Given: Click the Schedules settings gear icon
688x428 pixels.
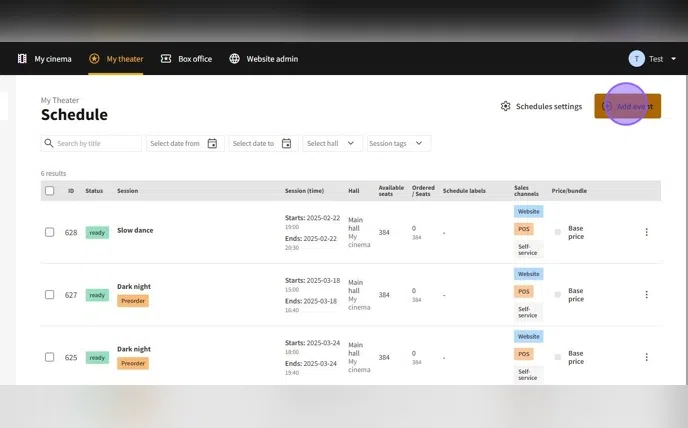Looking at the screenshot, I should [506, 106].
